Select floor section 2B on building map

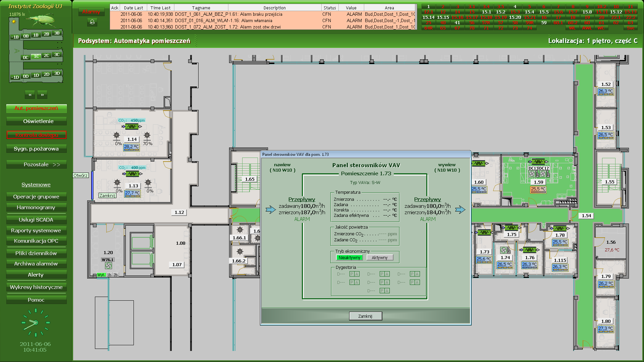(46, 34)
